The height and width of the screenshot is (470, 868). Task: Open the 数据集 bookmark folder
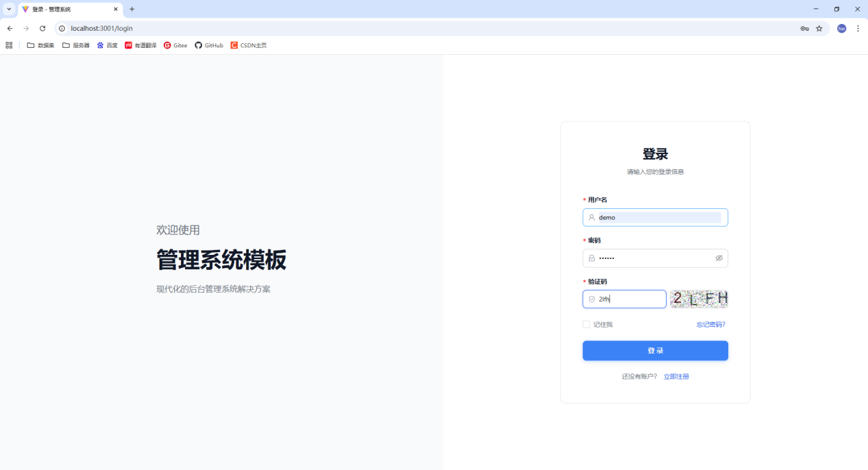(x=40, y=45)
